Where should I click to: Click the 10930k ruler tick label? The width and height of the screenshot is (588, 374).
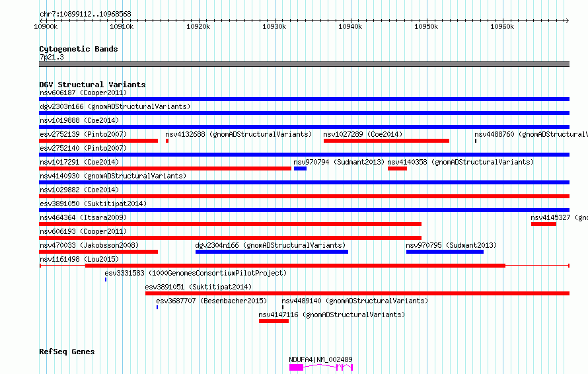(274, 26)
